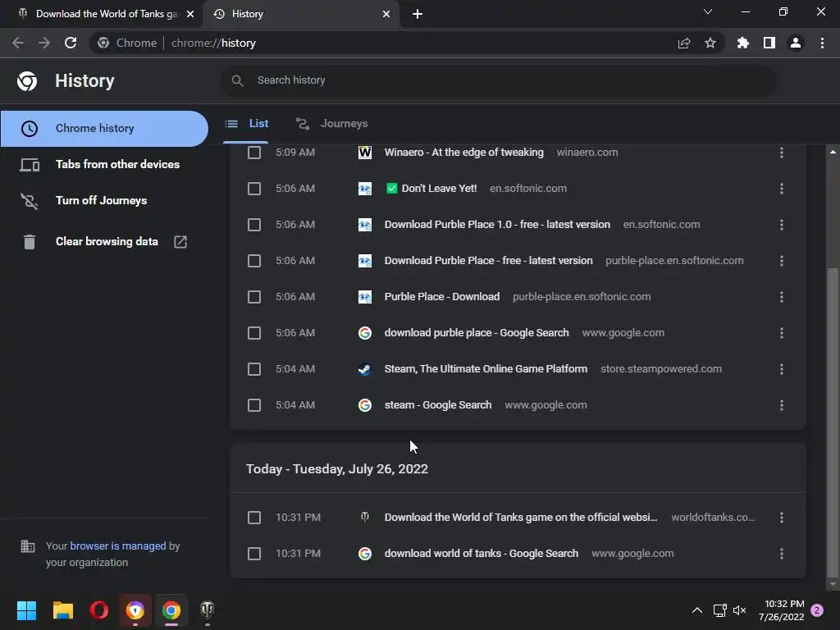Screen dimensions: 840x630
Task: Click the search magnifier icon in history
Action: point(237,80)
